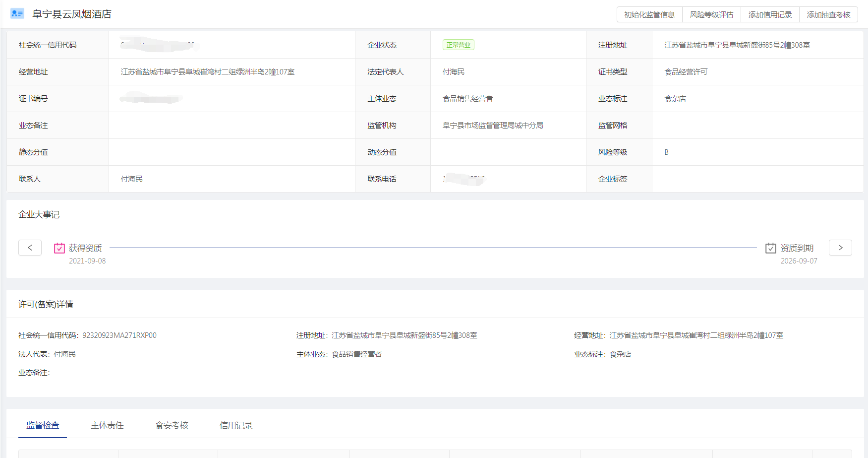Select the 2021-09-08 获得资质 timeline event
Viewport: 868px width, 458px height.
point(85,248)
